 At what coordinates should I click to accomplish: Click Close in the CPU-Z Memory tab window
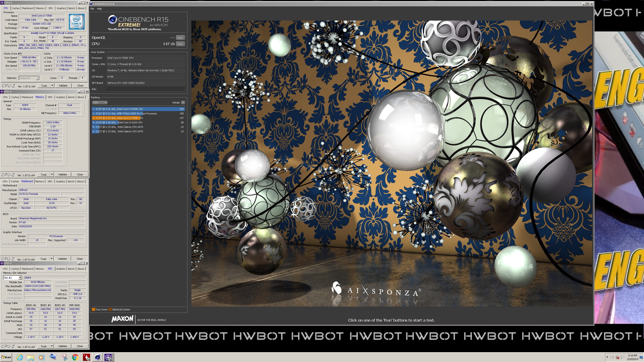(x=80, y=175)
